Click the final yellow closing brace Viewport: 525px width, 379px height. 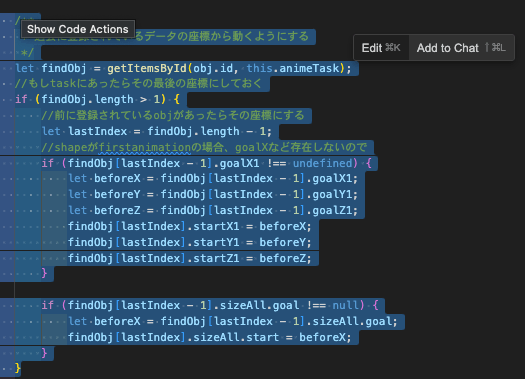click(x=18, y=368)
